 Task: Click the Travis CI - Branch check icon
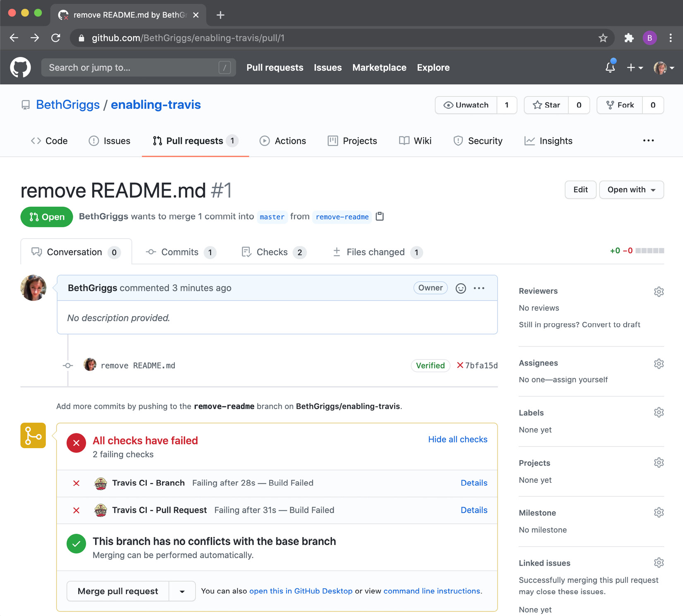[x=100, y=483]
